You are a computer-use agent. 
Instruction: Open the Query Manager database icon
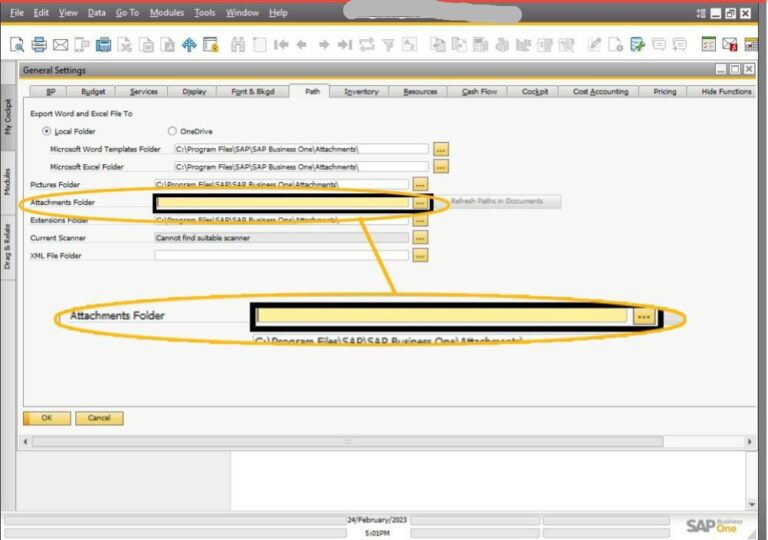click(x=637, y=45)
